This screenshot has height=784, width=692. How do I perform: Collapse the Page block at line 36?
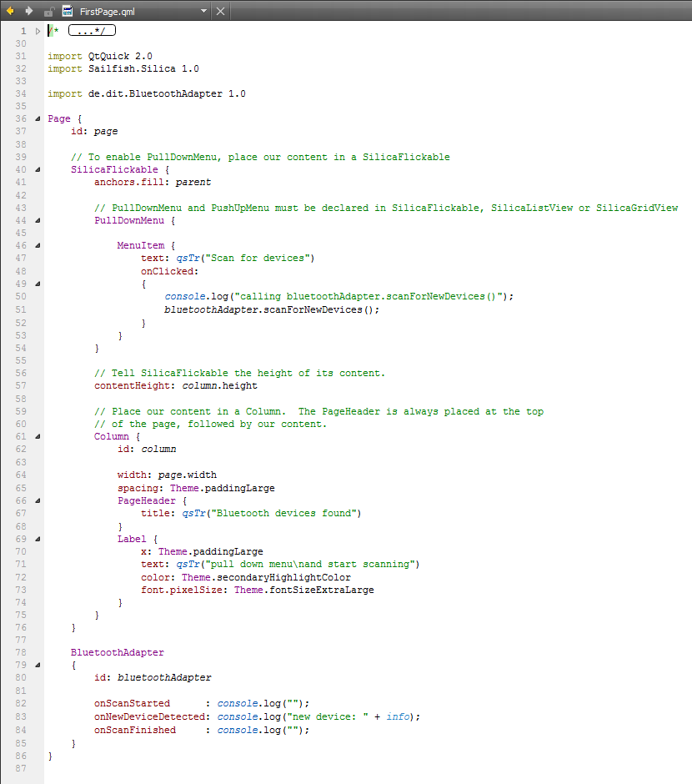coord(38,118)
